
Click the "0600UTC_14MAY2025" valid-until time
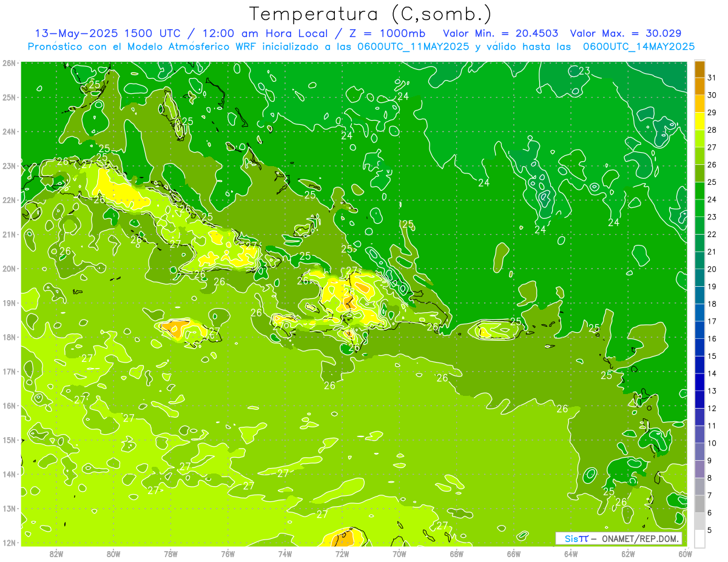(x=638, y=47)
